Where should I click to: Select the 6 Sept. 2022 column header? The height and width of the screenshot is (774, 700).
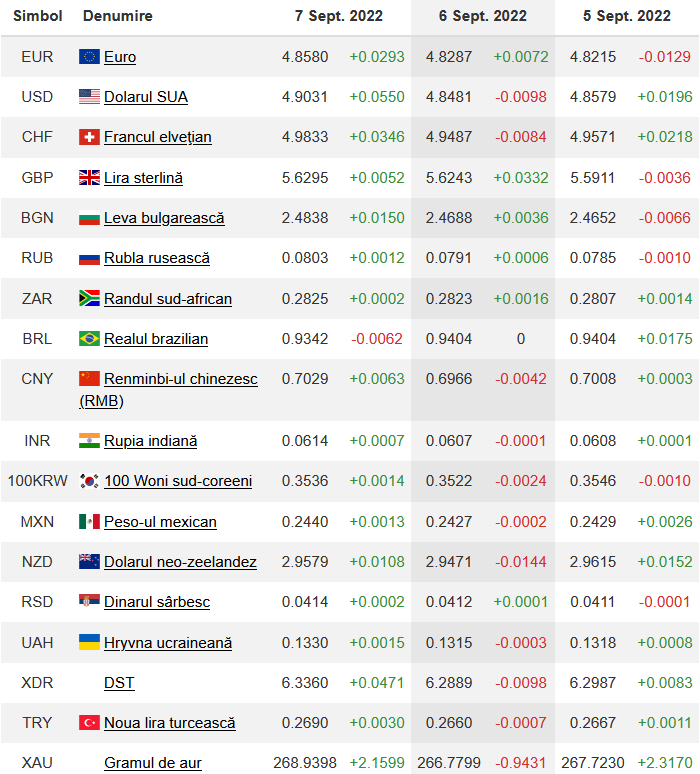[x=483, y=16]
